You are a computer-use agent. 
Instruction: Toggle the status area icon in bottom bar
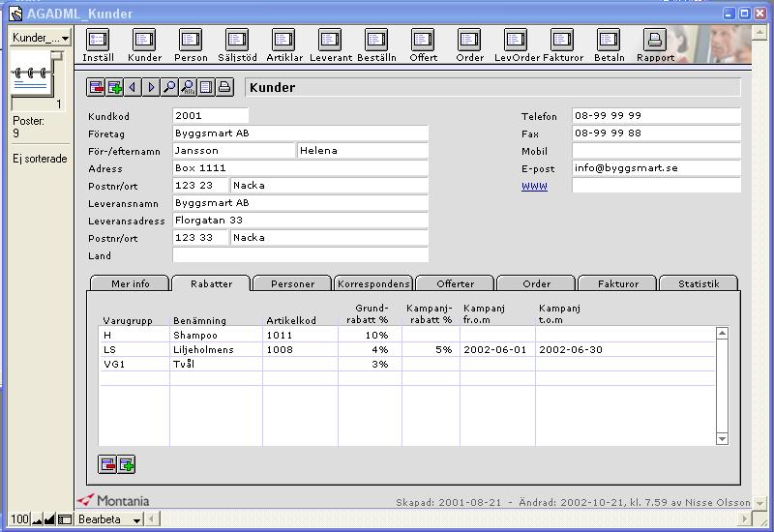point(65,520)
